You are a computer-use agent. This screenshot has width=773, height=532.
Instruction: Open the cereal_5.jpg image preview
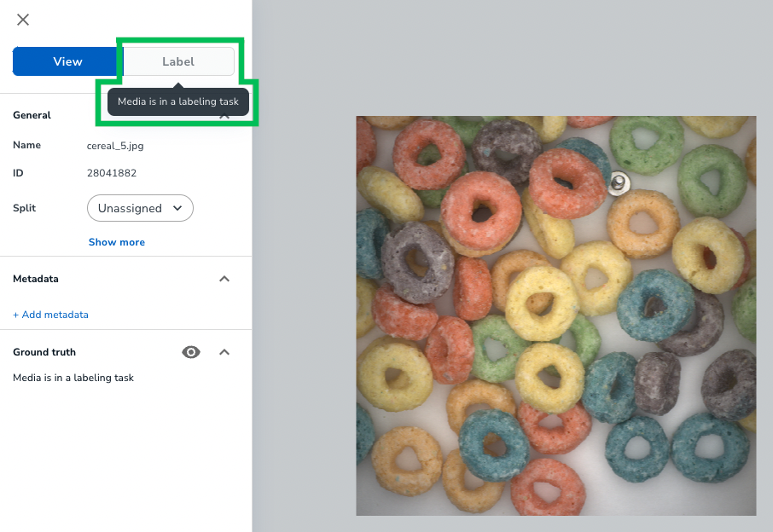[x=555, y=315]
